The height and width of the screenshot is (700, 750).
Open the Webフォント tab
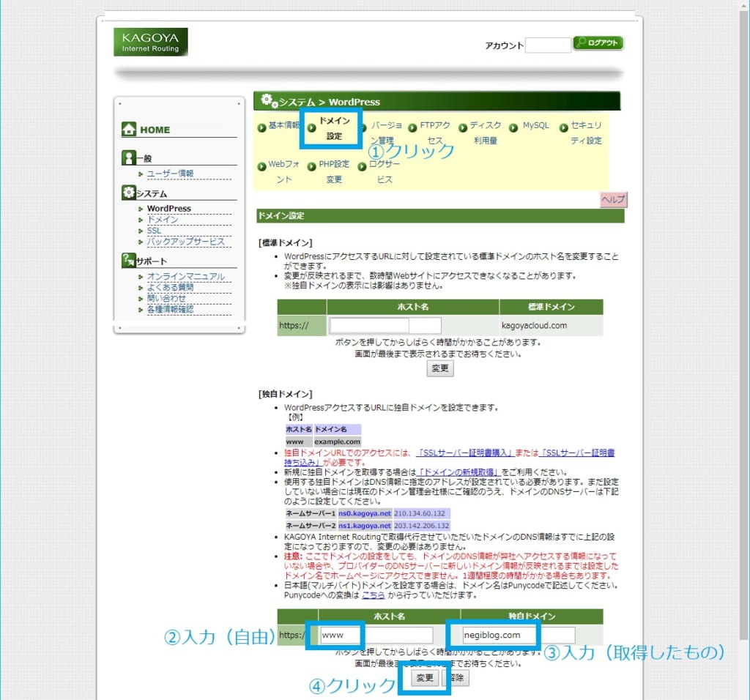point(283,171)
